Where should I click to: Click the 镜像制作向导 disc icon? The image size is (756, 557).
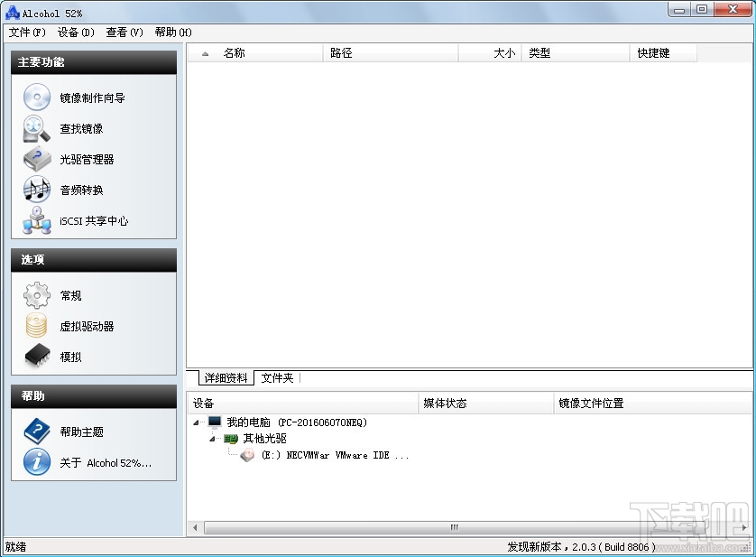37,97
